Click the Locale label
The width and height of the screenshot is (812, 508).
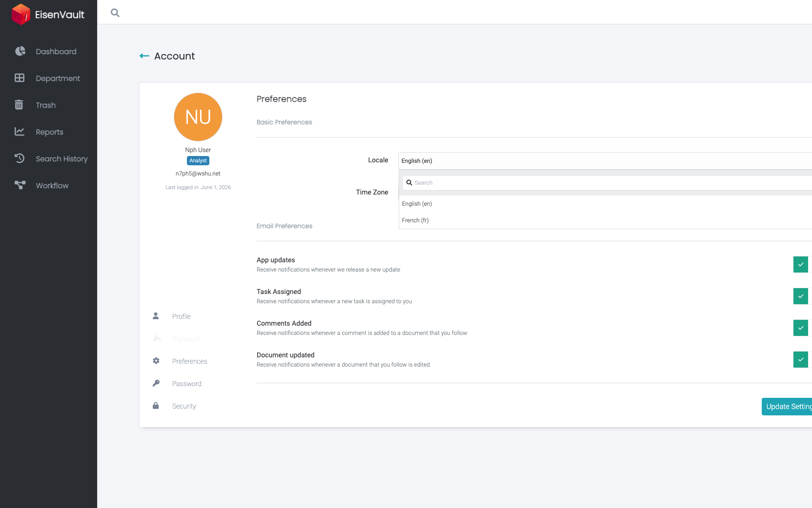(378, 160)
